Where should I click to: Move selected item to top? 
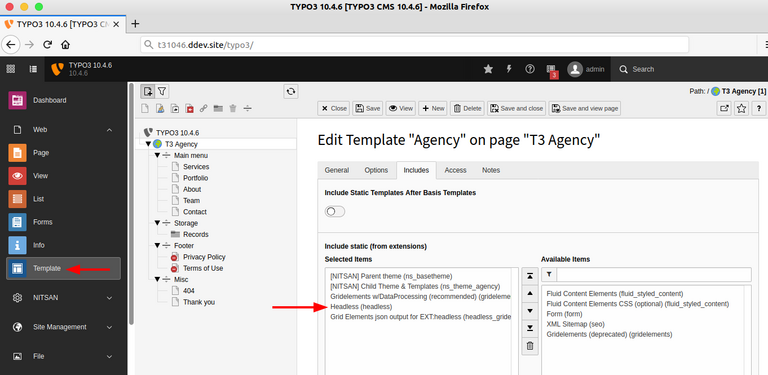click(529, 276)
